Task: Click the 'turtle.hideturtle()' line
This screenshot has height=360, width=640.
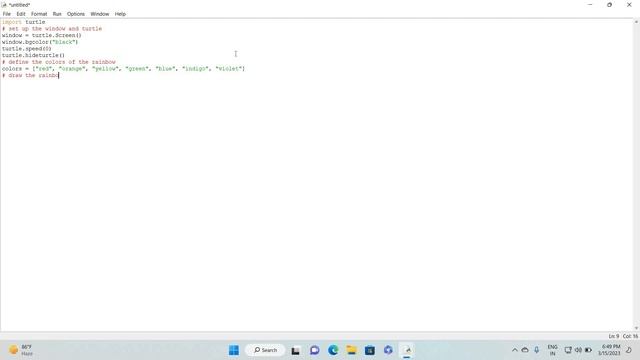Action: [33, 55]
